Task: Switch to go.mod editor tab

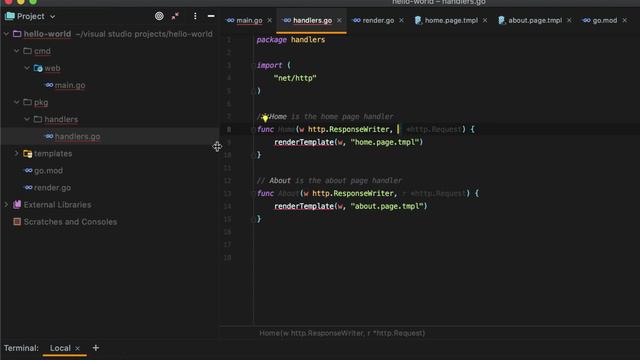Action: click(604, 20)
